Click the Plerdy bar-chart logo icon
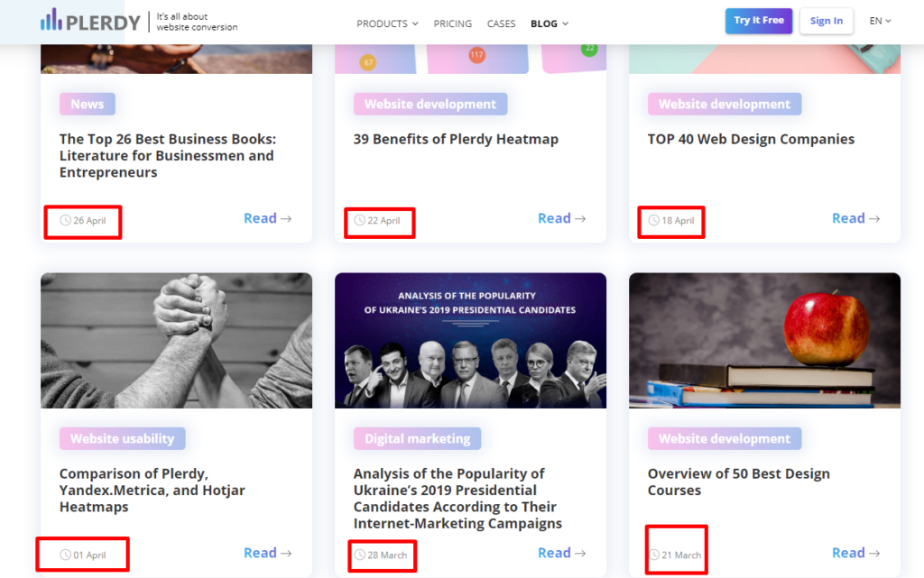The image size is (924, 578). point(51,17)
